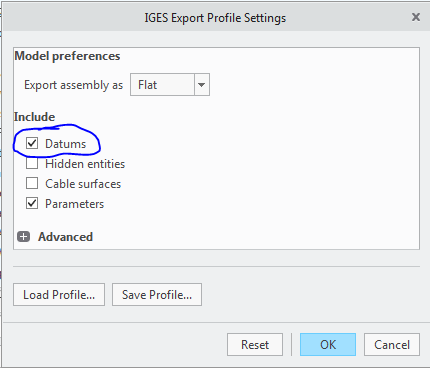
Task: Expand the Advanced section plus icon
Action: [23, 237]
